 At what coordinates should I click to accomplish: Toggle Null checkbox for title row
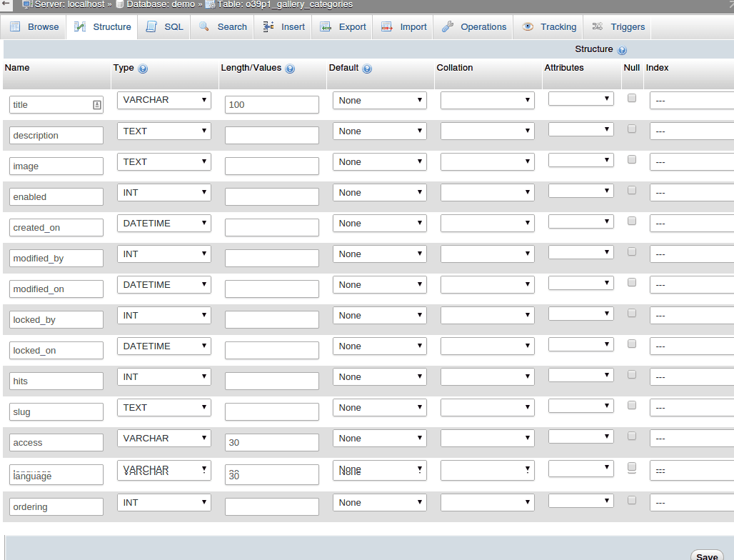(x=631, y=98)
